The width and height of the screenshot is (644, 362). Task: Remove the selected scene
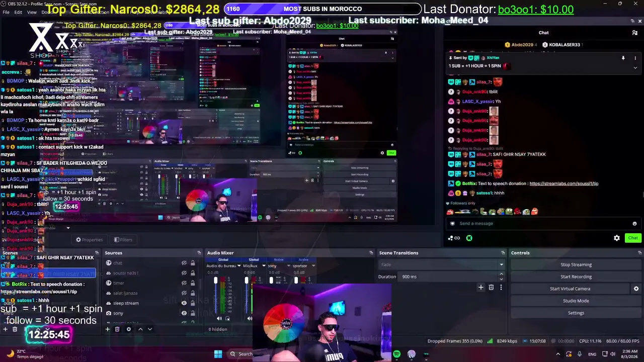pos(15,329)
